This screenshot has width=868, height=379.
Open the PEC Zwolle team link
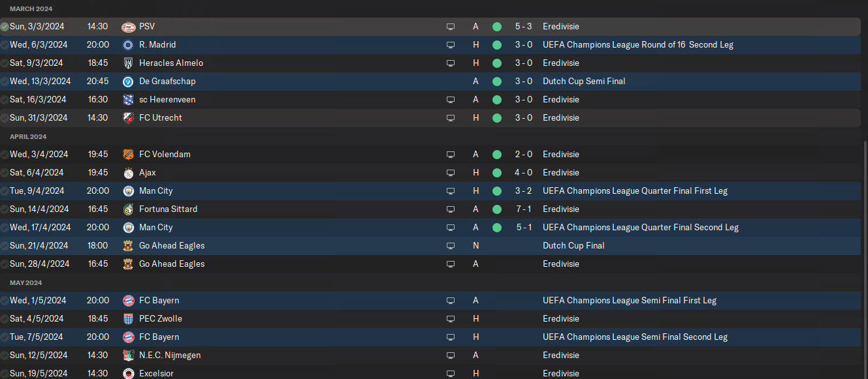(x=161, y=319)
